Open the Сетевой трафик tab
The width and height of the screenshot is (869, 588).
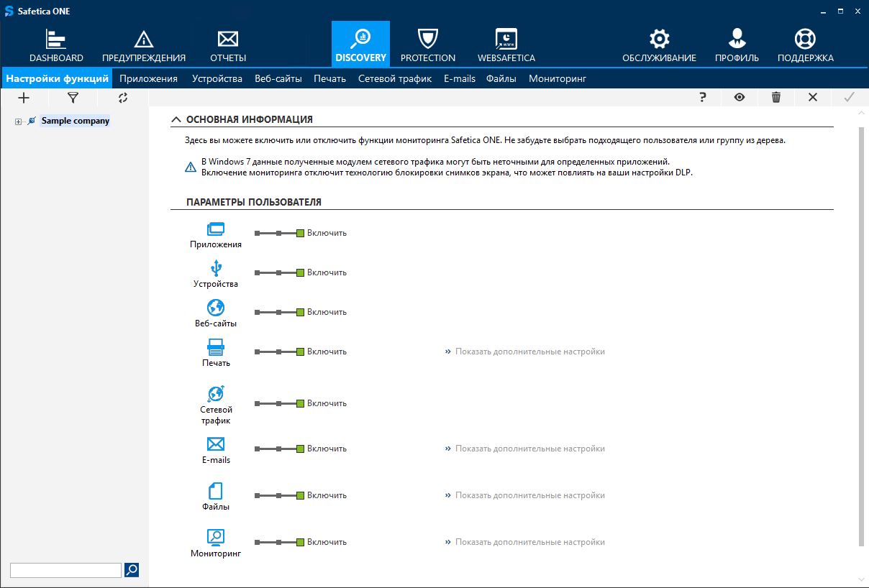click(x=394, y=78)
